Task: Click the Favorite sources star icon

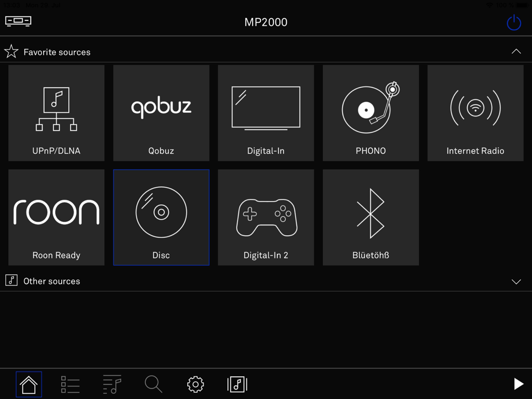Action: [x=11, y=52]
